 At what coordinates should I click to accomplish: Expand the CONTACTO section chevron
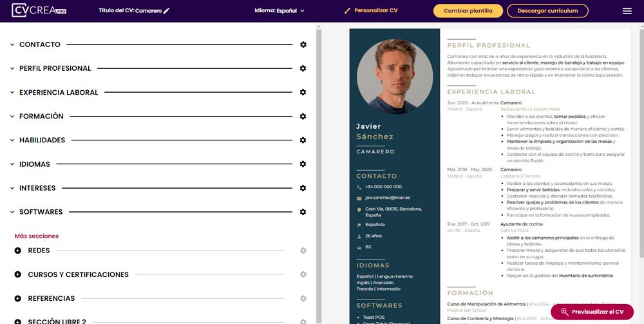point(12,44)
